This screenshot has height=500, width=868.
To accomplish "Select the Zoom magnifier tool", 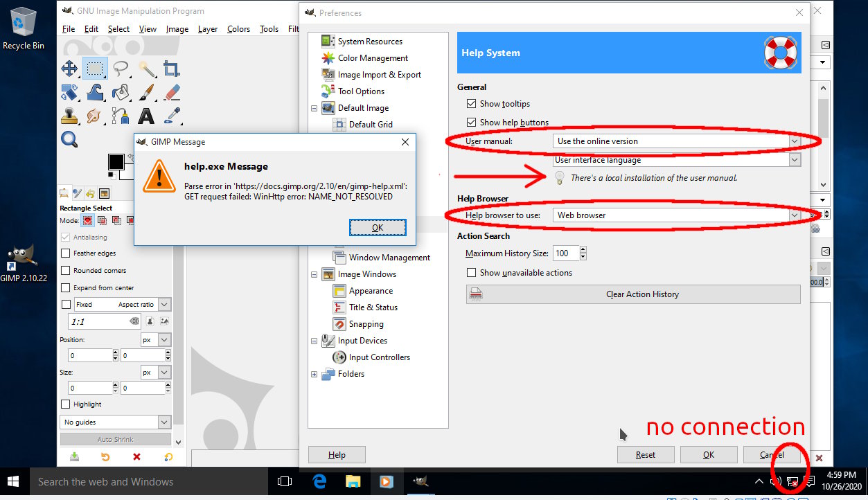I will (69, 139).
